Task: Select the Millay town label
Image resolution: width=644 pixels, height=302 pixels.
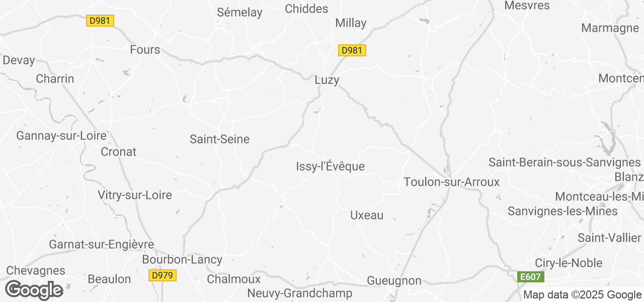Action: pos(351,23)
